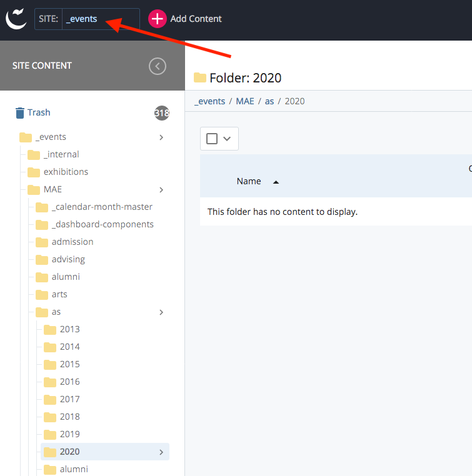Navigate to _events breadcrumb link
472x476 pixels.
pyautogui.click(x=209, y=101)
